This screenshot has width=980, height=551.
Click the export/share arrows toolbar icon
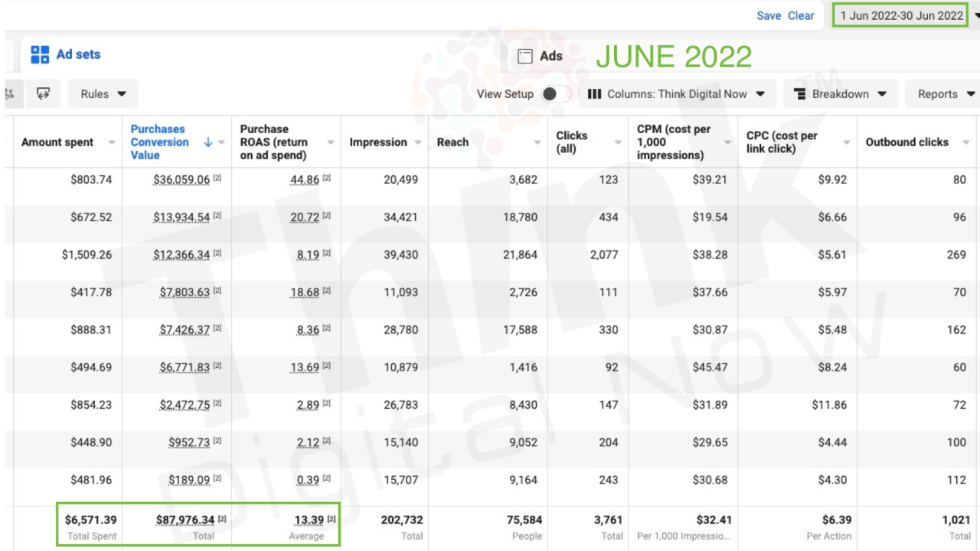[44, 94]
